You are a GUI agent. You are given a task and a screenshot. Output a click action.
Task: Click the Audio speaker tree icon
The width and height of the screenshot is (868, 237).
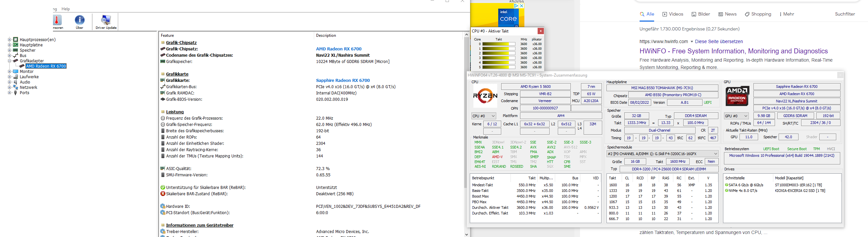[x=16, y=82]
